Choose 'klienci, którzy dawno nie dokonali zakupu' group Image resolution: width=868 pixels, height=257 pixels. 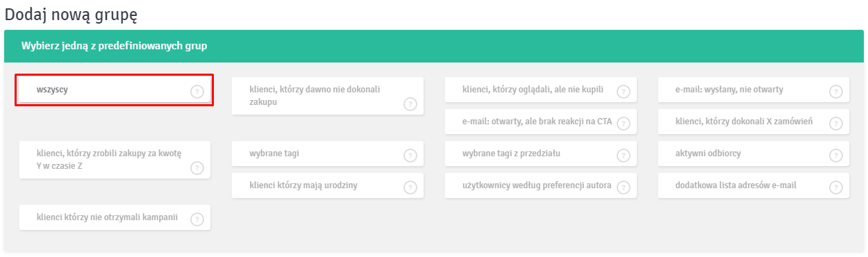[x=327, y=96]
